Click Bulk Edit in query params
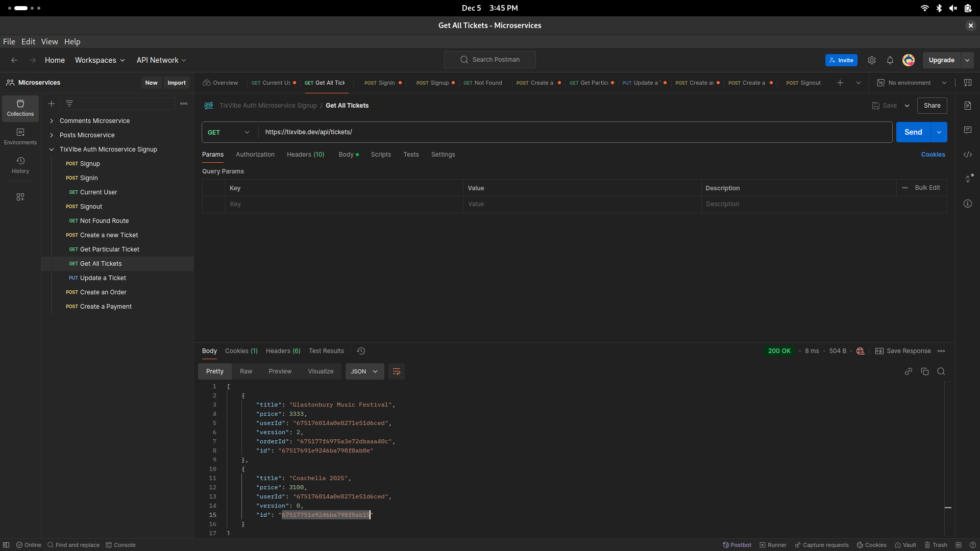 coord(927,188)
